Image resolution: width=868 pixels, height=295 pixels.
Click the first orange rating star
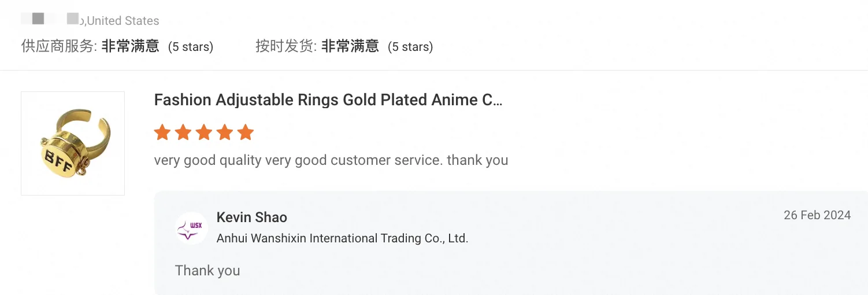click(x=162, y=132)
